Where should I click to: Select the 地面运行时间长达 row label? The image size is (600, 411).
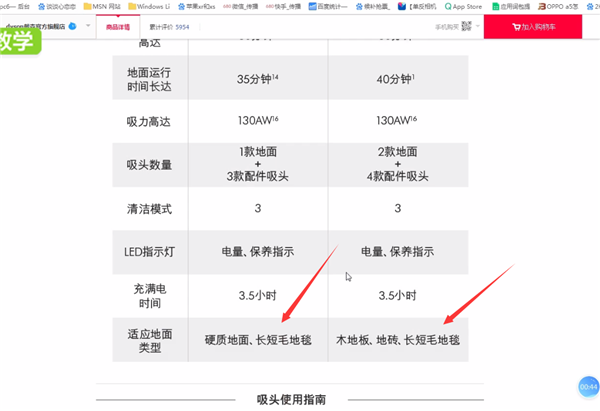[149, 79]
